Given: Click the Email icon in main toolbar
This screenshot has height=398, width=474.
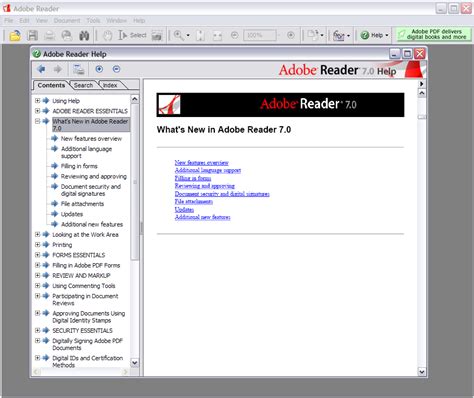Looking at the screenshot, I should (67, 35).
